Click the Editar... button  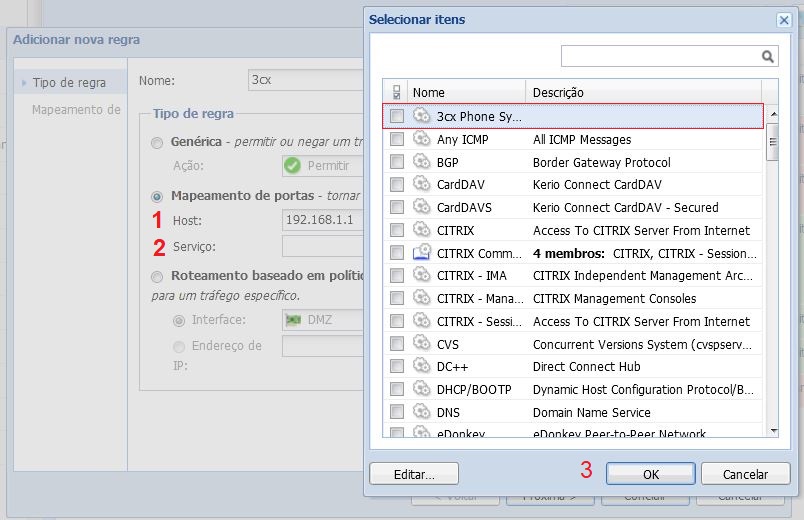click(414, 474)
